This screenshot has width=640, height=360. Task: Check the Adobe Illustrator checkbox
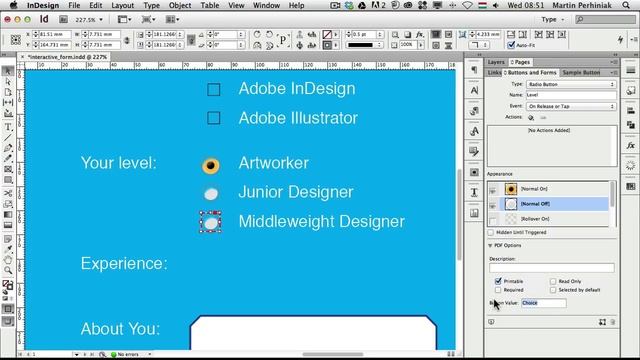click(213, 118)
